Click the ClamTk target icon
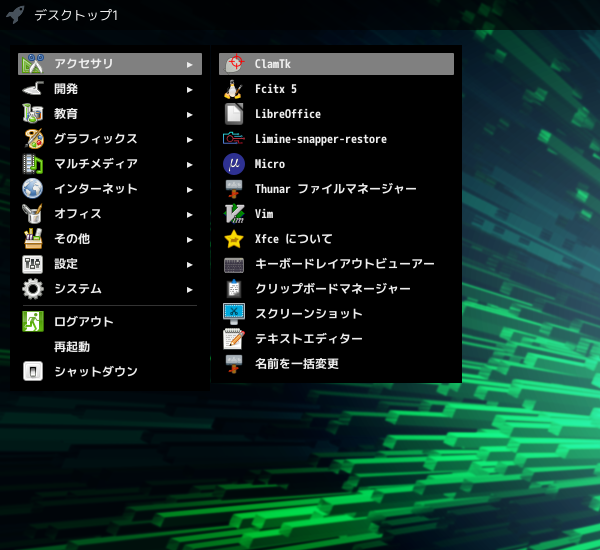600x550 pixels. 234,64
